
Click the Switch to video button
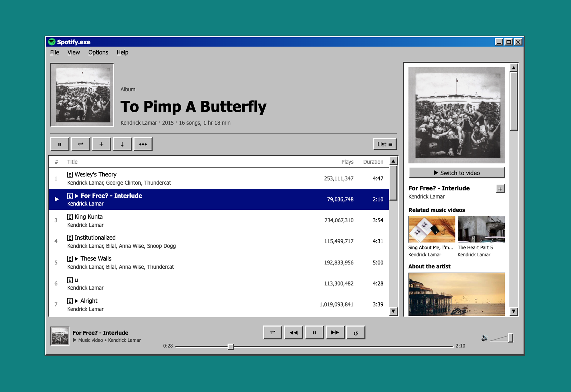pos(457,173)
